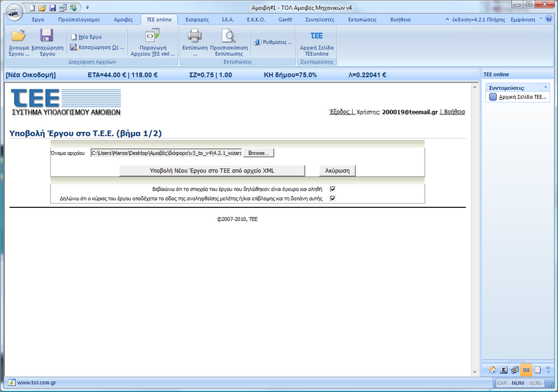Toggle the project data validity confirmation checkbox
The image size is (558, 392).
tap(333, 188)
